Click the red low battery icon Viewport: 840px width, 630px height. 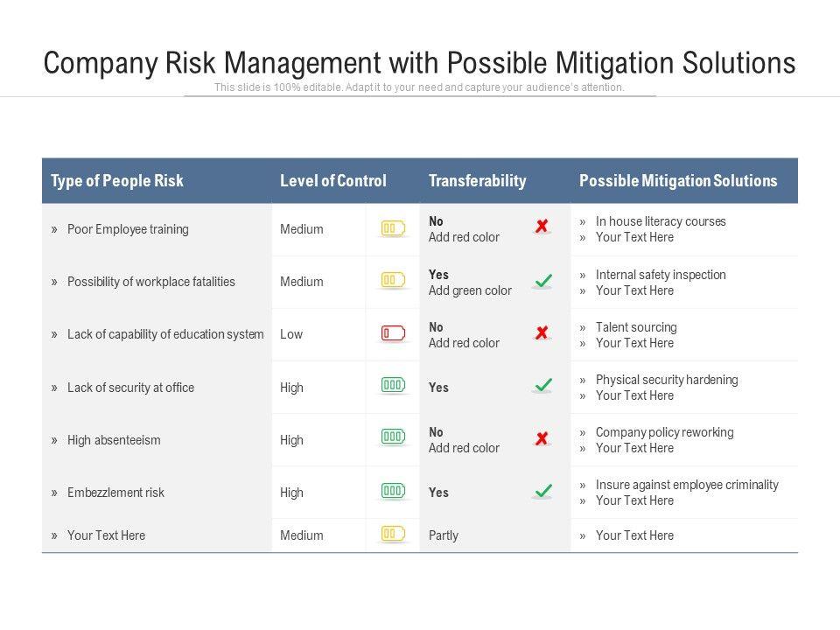(x=393, y=333)
